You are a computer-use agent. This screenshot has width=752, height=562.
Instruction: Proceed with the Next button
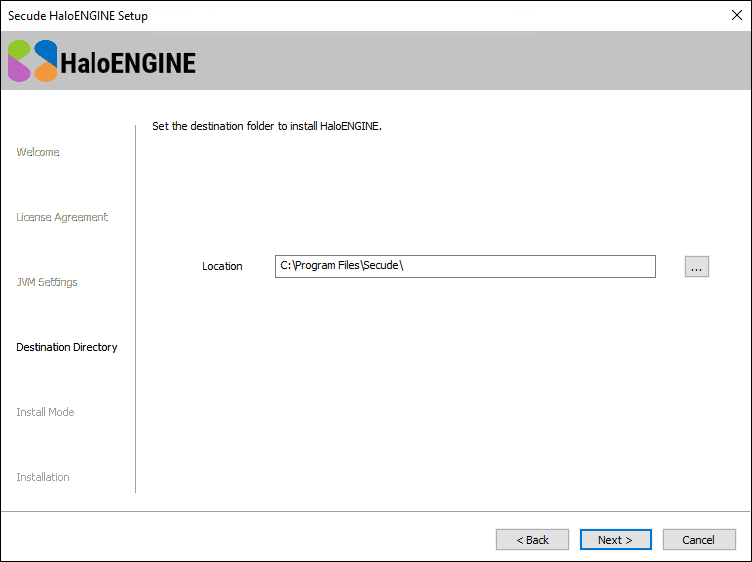[616, 540]
